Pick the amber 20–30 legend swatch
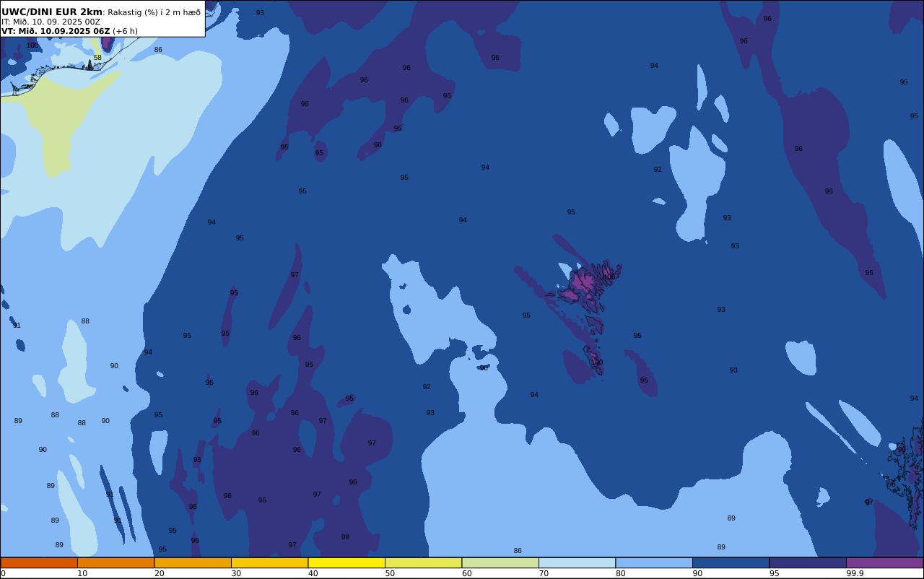Image resolution: width=924 pixels, height=579 pixels. point(193,562)
